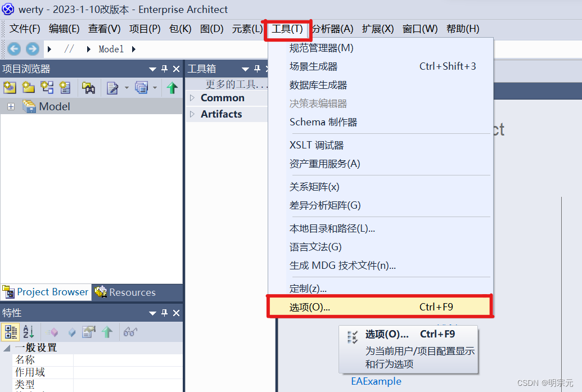Select 场景生成器 menu entry
Screen dimensions: 582x392
coord(381,66)
